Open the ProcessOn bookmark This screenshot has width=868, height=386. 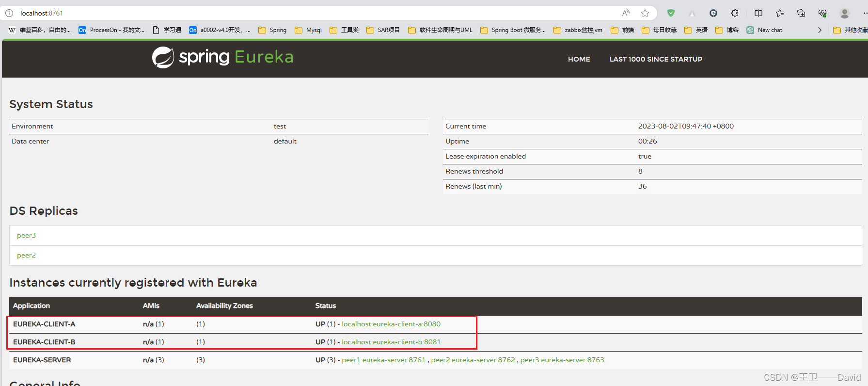111,30
